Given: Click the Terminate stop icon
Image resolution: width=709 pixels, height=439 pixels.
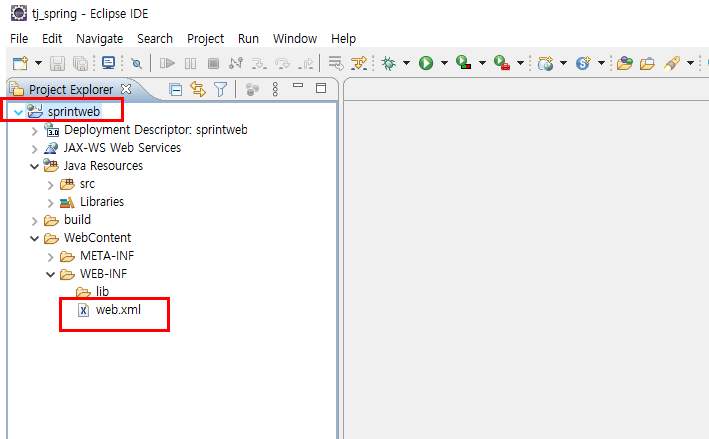Looking at the screenshot, I should [213, 63].
